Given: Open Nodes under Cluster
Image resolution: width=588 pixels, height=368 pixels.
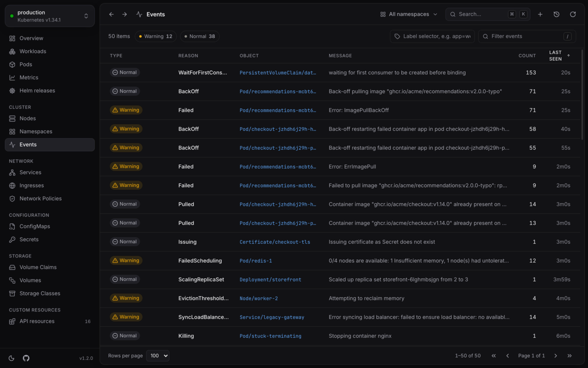Looking at the screenshot, I should click(x=50, y=119).
